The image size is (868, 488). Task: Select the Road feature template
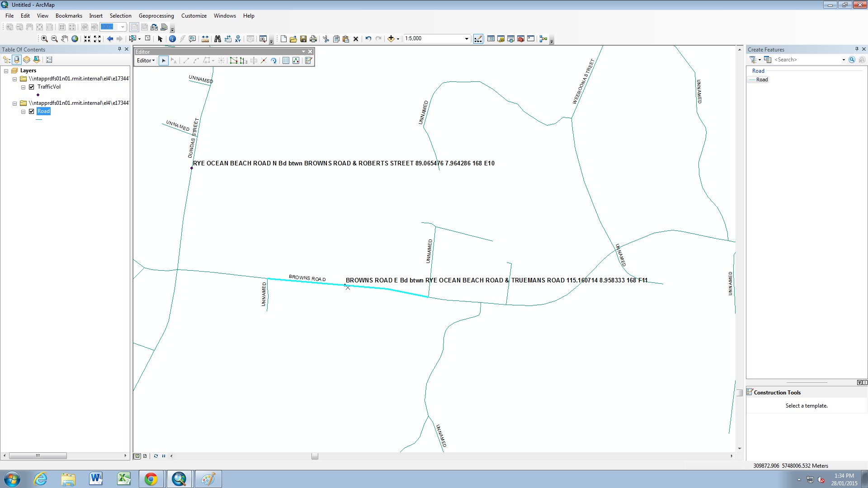coord(759,80)
